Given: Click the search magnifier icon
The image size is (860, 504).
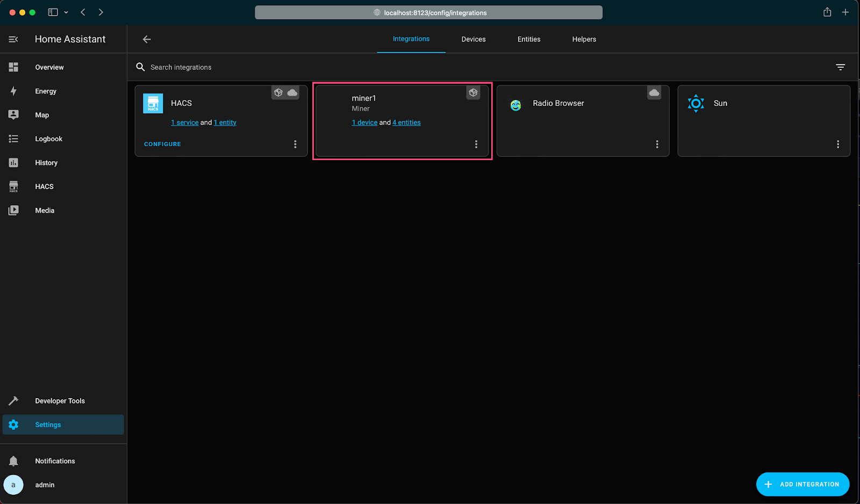Looking at the screenshot, I should click(140, 67).
